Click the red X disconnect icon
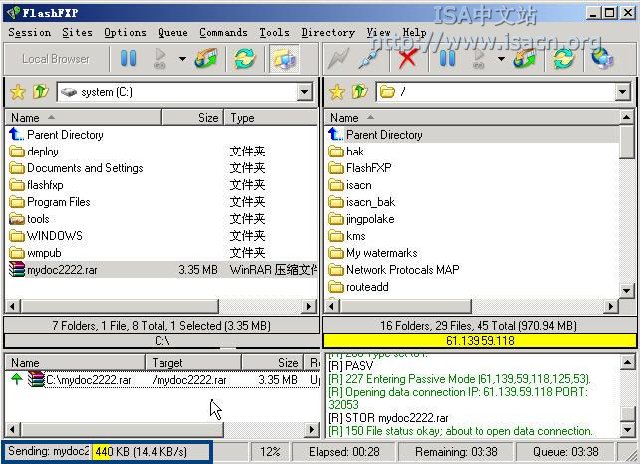 407,58
